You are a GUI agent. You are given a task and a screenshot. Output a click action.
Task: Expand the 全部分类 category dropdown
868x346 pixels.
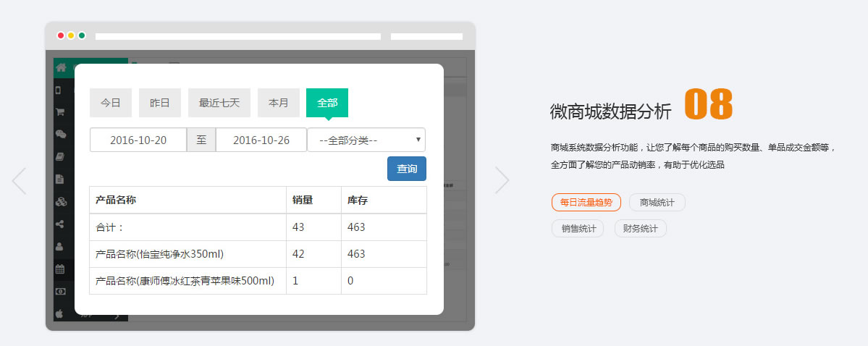pos(366,140)
